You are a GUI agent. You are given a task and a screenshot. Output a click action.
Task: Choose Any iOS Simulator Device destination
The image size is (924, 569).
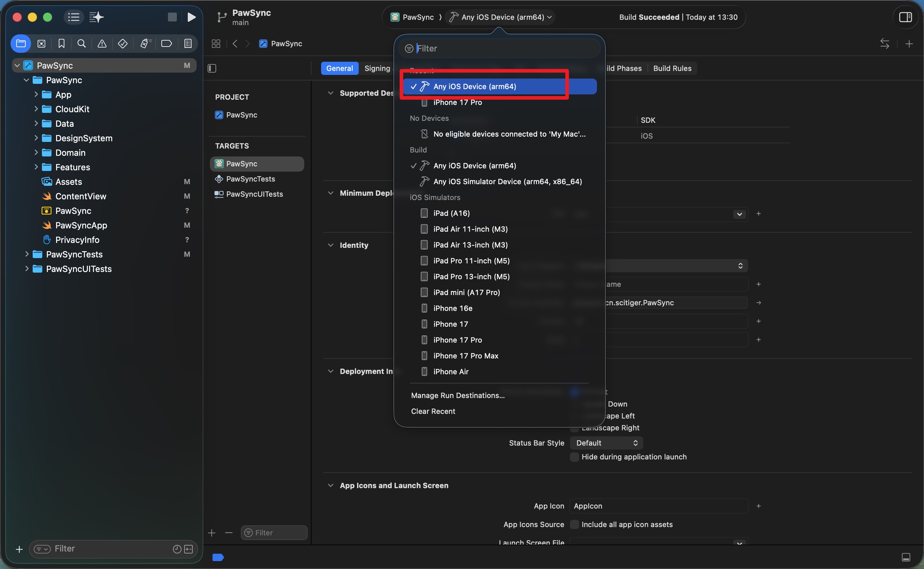(499, 182)
